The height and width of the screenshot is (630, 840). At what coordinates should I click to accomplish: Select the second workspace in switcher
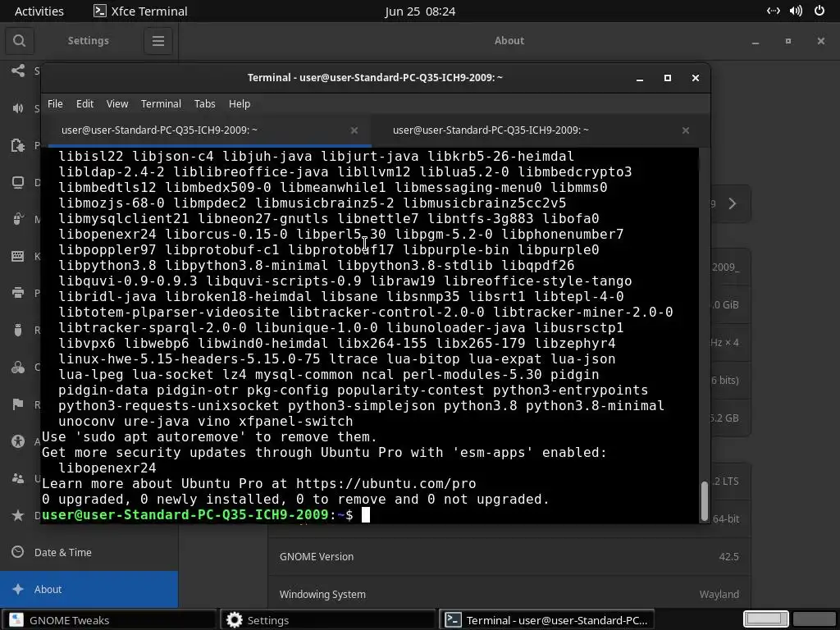tap(815, 619)
